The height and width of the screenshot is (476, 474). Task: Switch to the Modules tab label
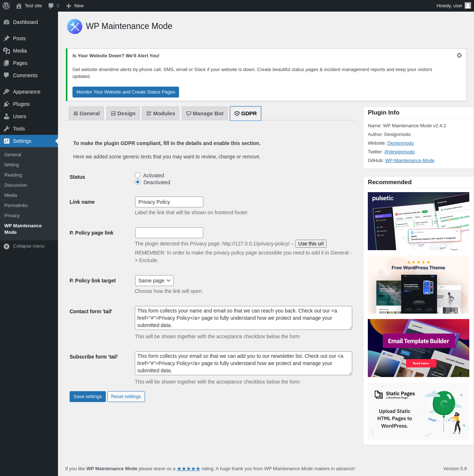click(164, 113)
